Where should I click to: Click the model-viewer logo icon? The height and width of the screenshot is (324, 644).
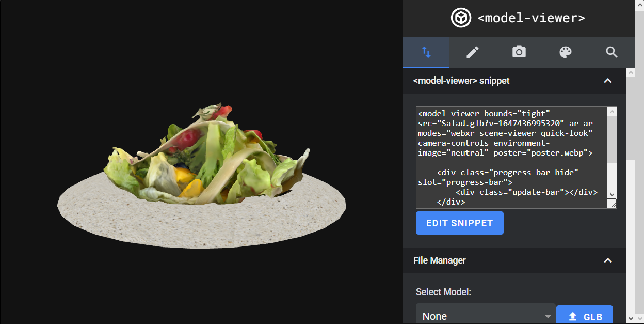[460, 17]
